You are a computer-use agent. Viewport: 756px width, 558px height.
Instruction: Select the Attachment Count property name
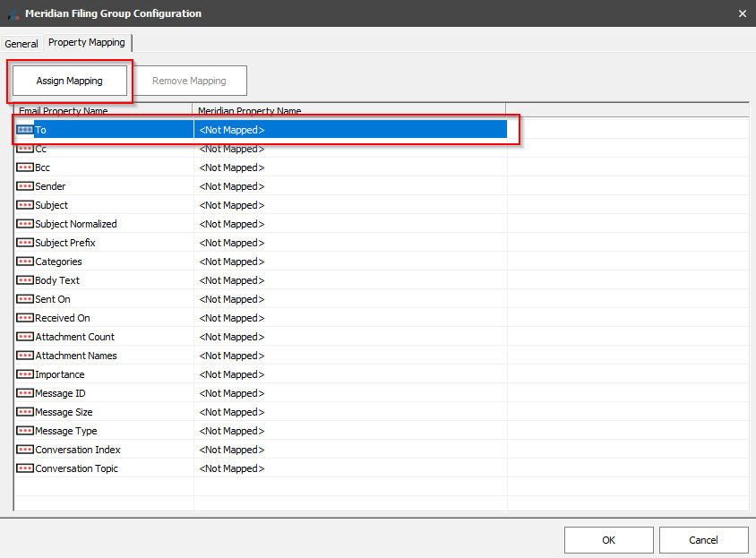pos(74,337)
